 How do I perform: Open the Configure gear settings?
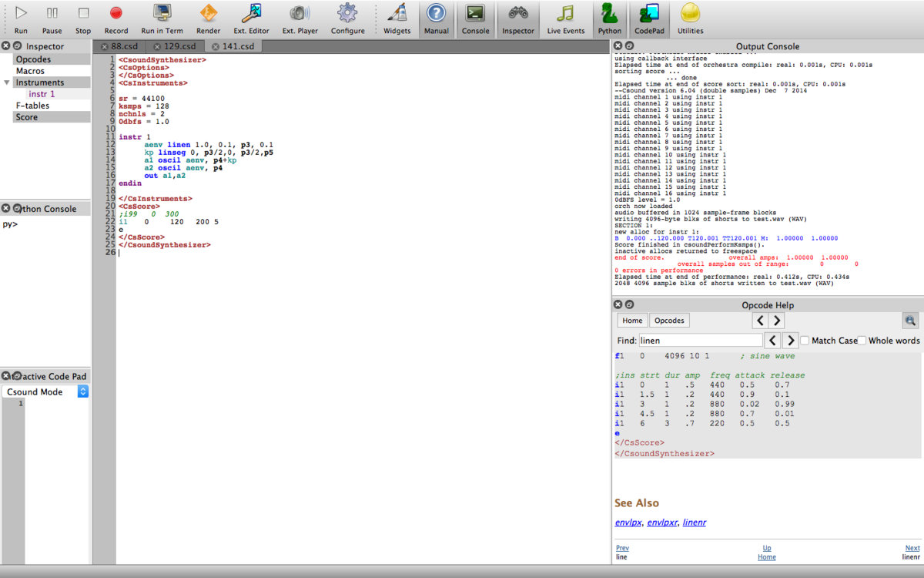pyautogui.click(x=347, y=13)
